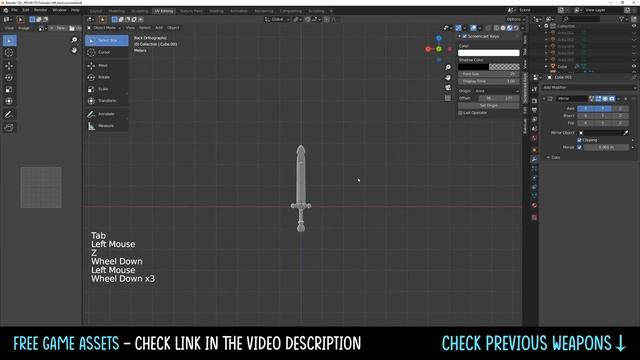
Task: Activate the UV editor cursor tool icon
Action: pyautogui.click(x=9, y=53)
